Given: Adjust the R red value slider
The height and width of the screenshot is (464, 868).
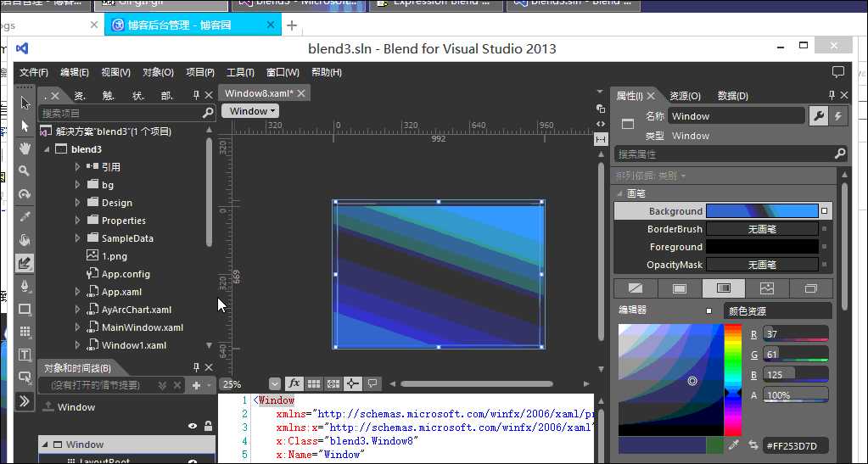Looking at the screenshot, I should [x=796, y=334].
